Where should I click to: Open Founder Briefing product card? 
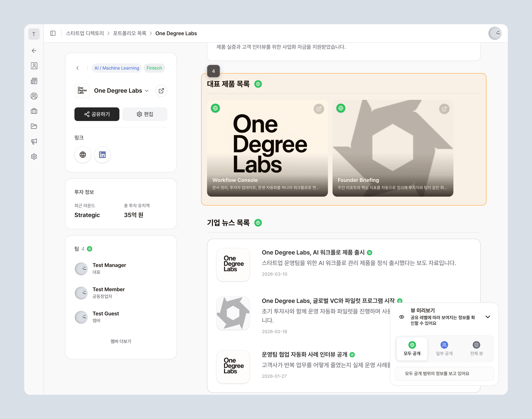pyautogui.click(x=393, y=148)
